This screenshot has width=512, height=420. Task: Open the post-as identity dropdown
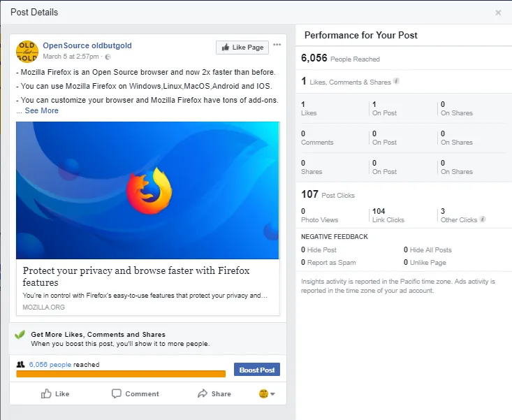coord(267,394)
